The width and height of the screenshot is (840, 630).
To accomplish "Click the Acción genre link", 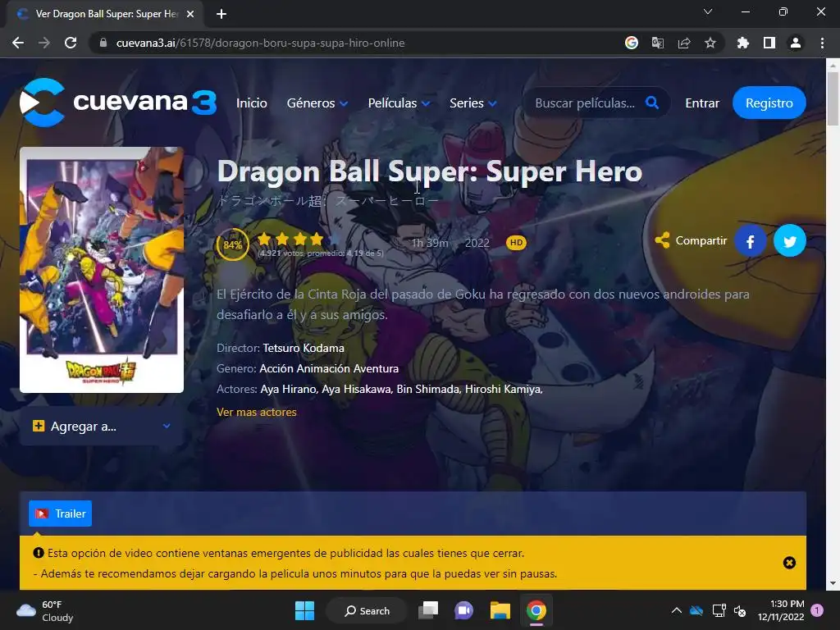I will 276,368.
